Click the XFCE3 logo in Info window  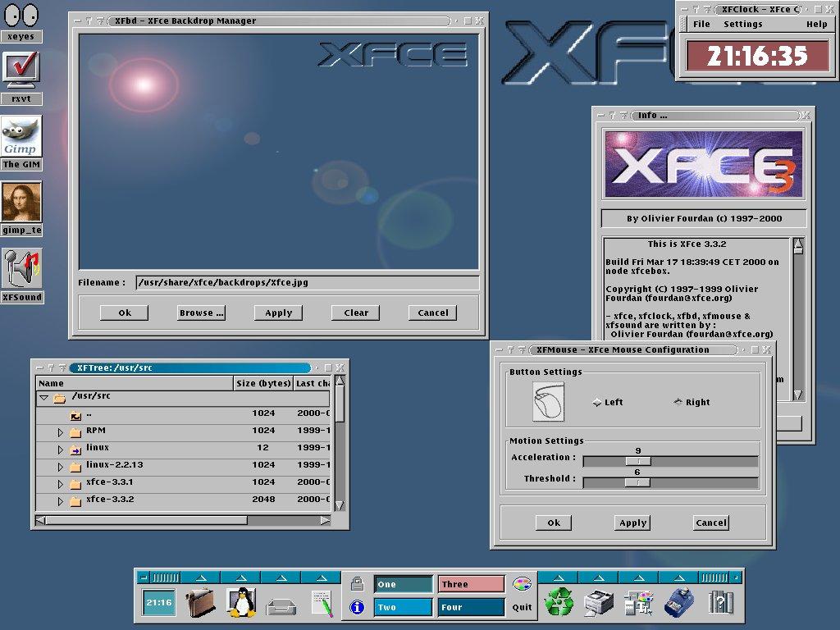tap(703, 164)
